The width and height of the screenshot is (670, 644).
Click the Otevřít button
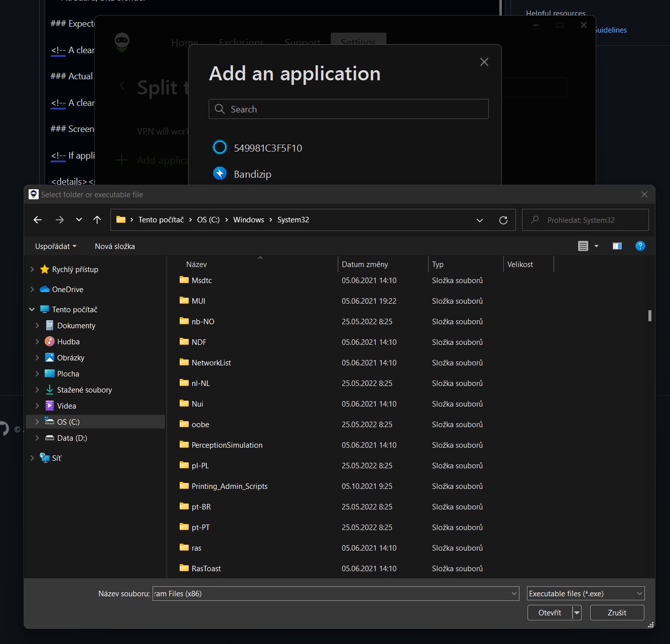coord(550,612)
